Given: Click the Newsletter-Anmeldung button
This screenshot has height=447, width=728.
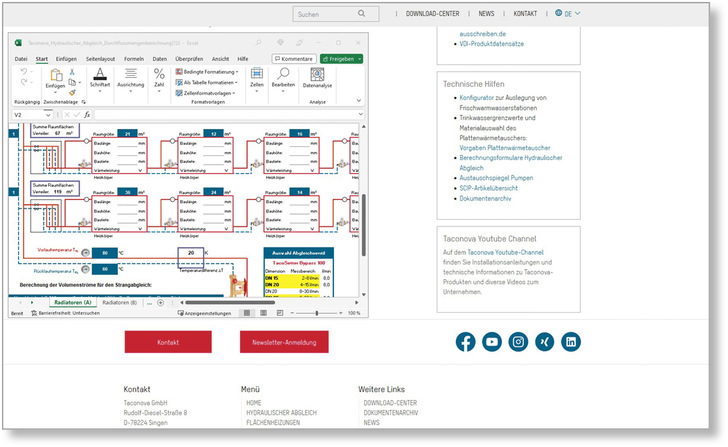Looking at the screenshot, I should pos(284,342).
